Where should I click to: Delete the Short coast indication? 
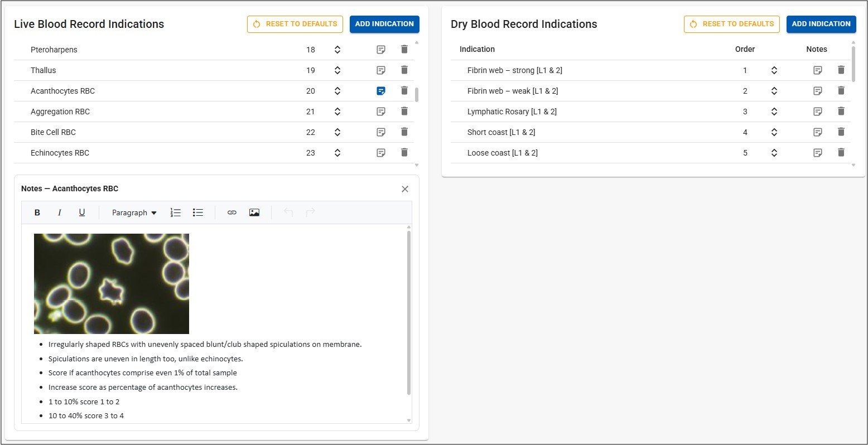point(841,132)
